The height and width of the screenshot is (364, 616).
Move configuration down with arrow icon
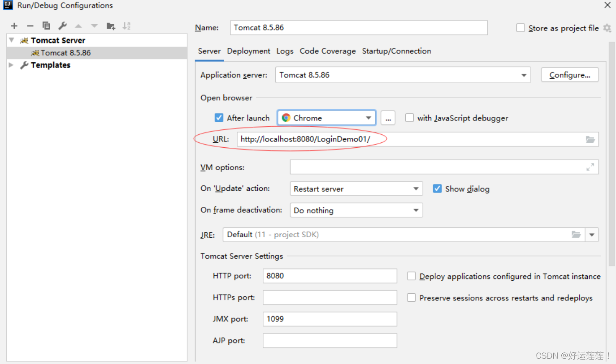(94, 26)
